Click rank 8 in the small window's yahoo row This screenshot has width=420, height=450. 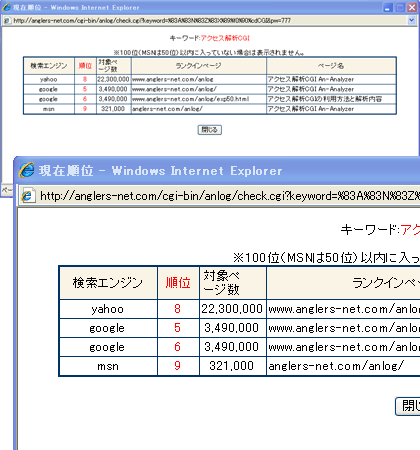85,79
